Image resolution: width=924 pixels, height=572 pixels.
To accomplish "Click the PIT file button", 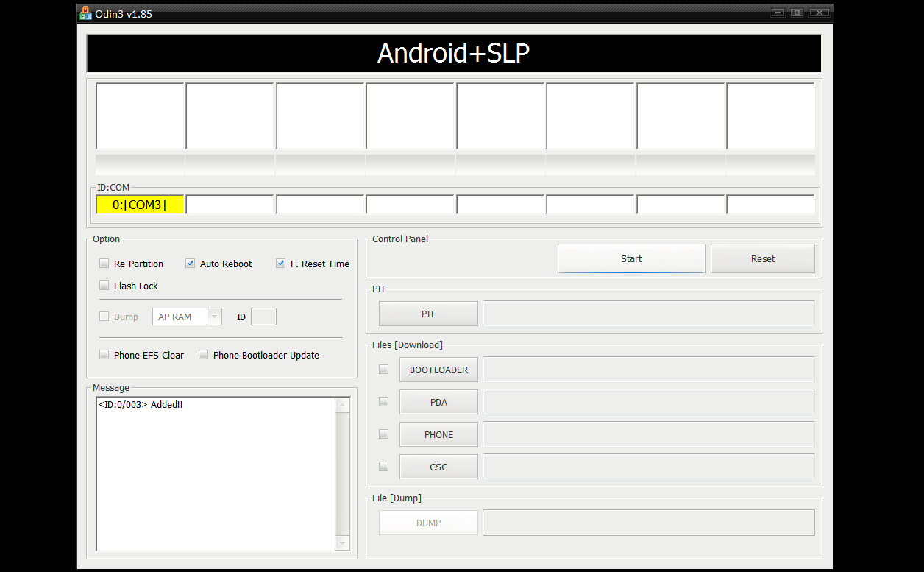I will point(428,314).
